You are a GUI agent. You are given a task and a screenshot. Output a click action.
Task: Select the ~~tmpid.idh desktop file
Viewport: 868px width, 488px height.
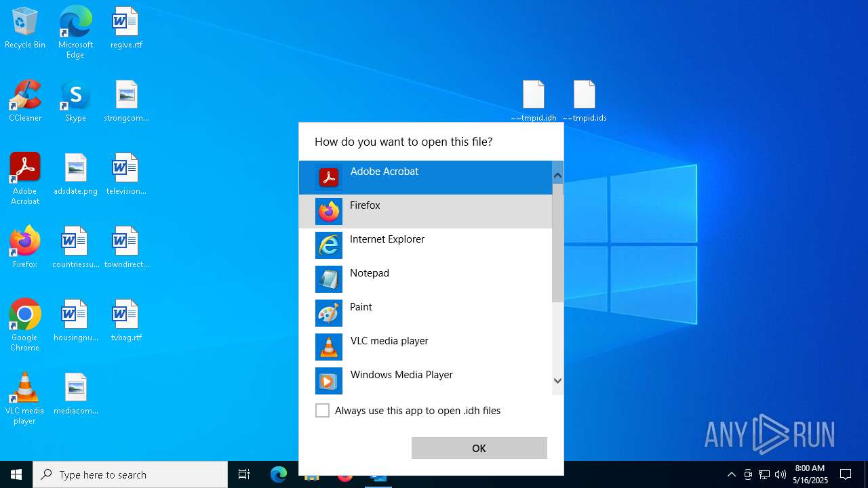pyautogui.click(x=534, y=101)
